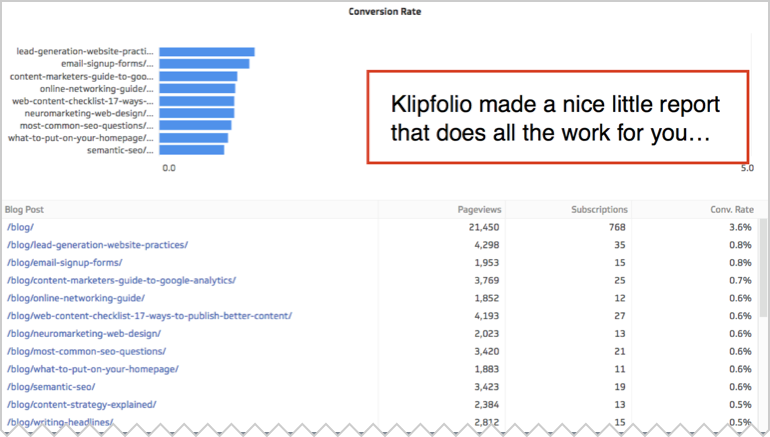Click the /blog/ link in the table
The height and width of the screenshot is (437, 770).
(x=21, y=228)
